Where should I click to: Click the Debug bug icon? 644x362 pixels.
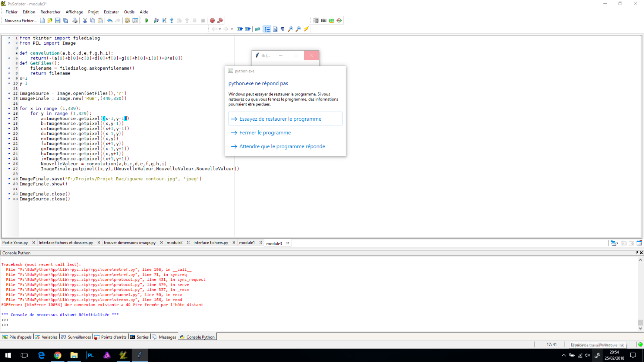(x=156, y=20)
